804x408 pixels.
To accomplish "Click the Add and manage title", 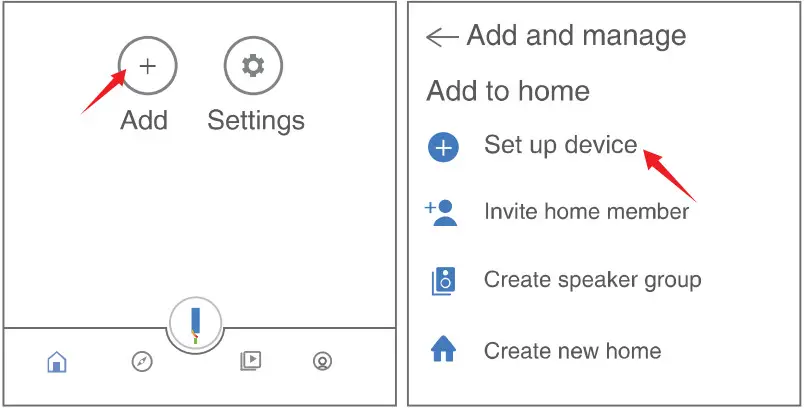I will click(x=576, y=37).
